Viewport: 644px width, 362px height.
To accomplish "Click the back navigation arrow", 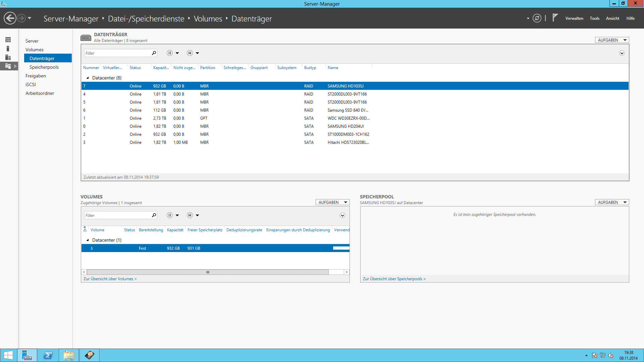I will pos(10,18).
